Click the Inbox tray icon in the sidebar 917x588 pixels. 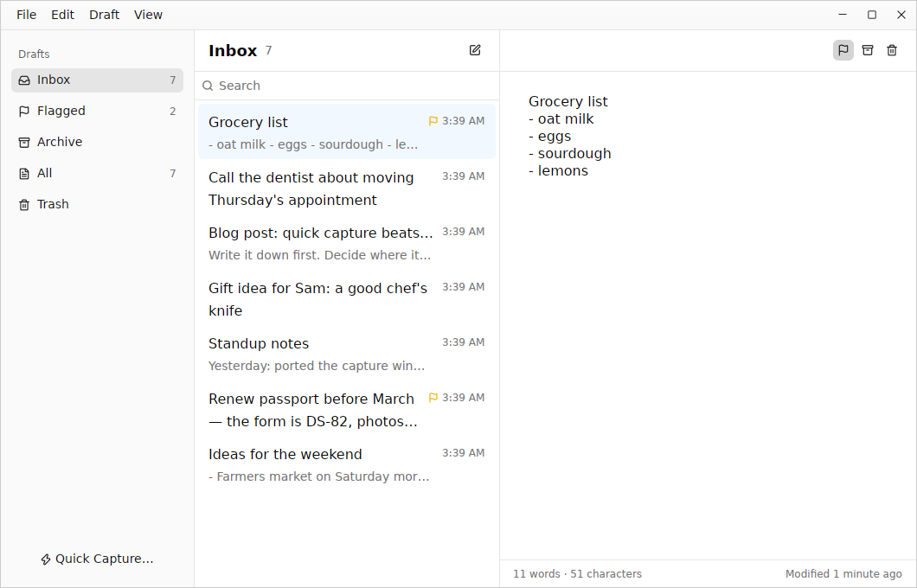[x=24, y=80]
